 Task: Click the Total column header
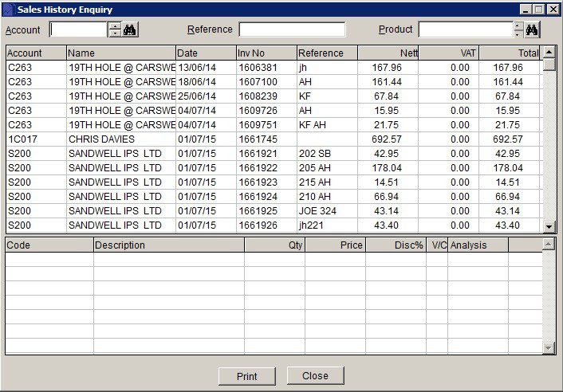510,53
